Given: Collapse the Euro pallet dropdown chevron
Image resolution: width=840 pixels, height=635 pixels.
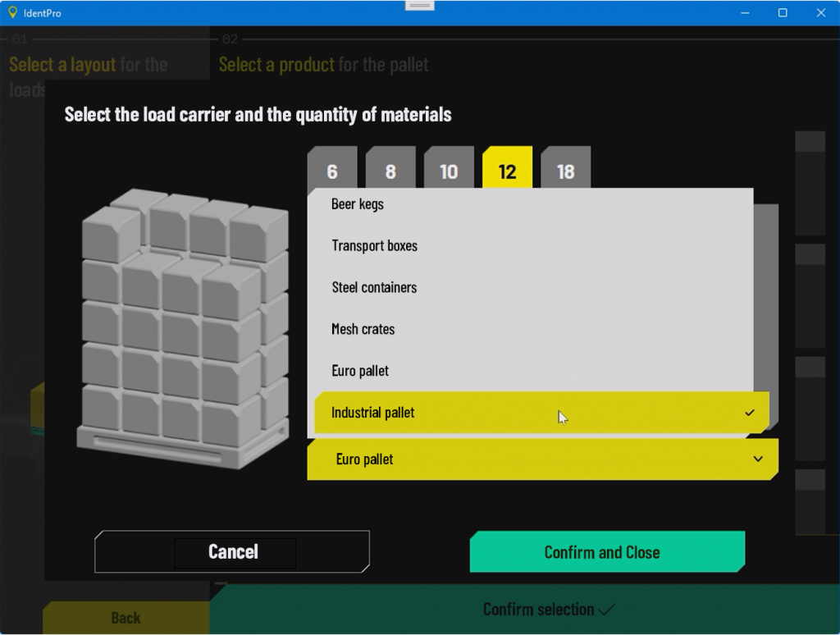Looking at the screenshot, I should coord(758,459).
